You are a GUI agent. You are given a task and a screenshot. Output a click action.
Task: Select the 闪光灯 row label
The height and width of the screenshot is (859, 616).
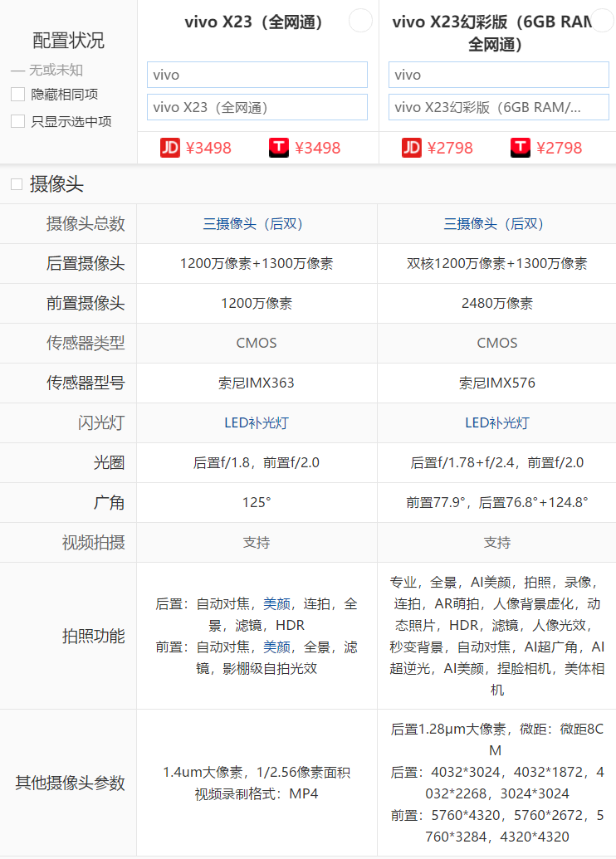pos(101,423)
